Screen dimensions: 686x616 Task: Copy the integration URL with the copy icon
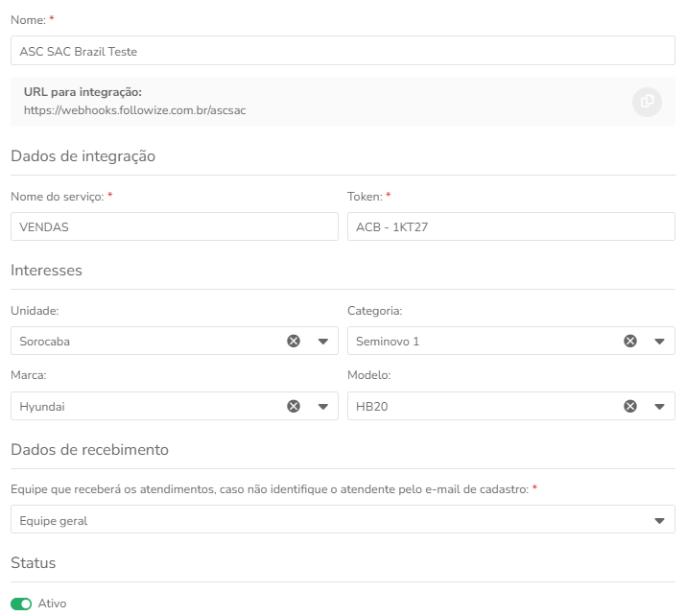click(647, 102)
